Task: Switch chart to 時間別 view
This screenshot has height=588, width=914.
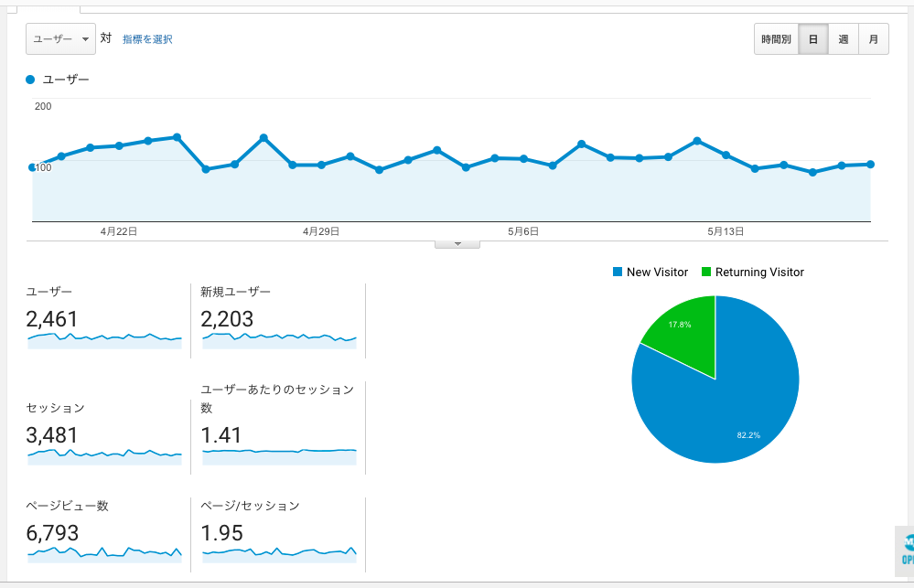Action: point(776,39)
